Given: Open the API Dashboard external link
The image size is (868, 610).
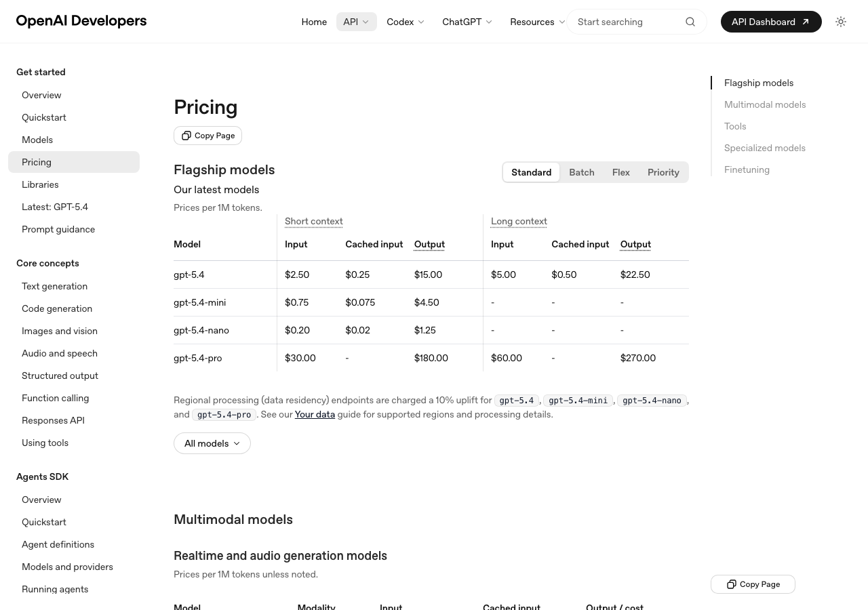Looking at the screenshot, I should [x=771, y=22].
